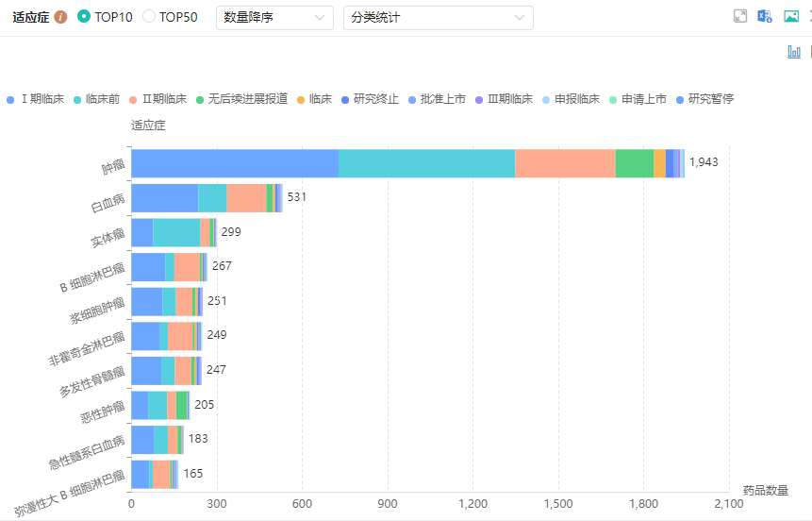Select the TOP50 radio option

tap(149, 17)
